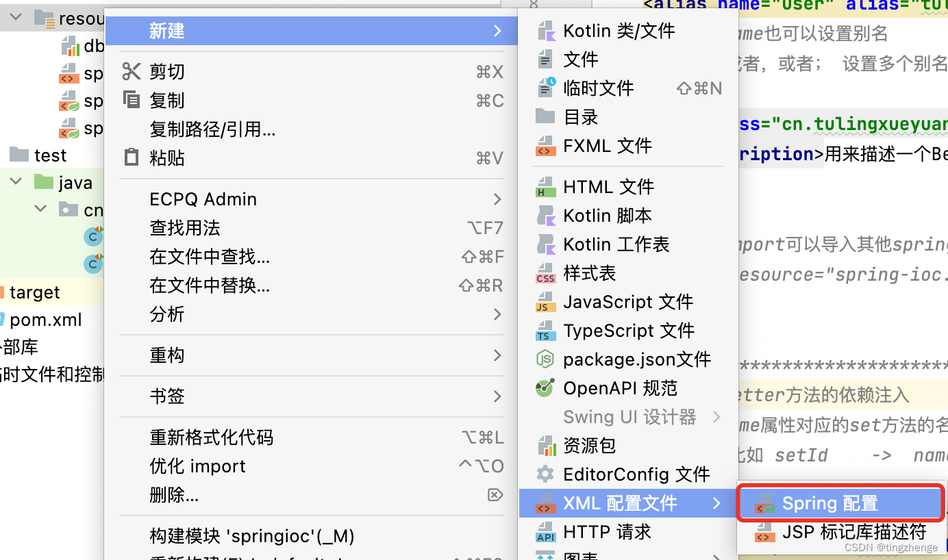Select the test folder tree row
Viewport: 948px width, 560px height.
click(x=52, y=155)
